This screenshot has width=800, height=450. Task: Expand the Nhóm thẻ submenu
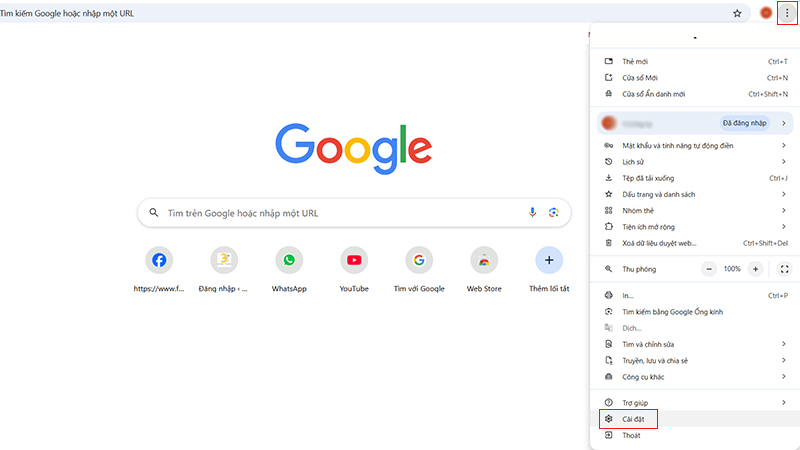coord(695,211)
